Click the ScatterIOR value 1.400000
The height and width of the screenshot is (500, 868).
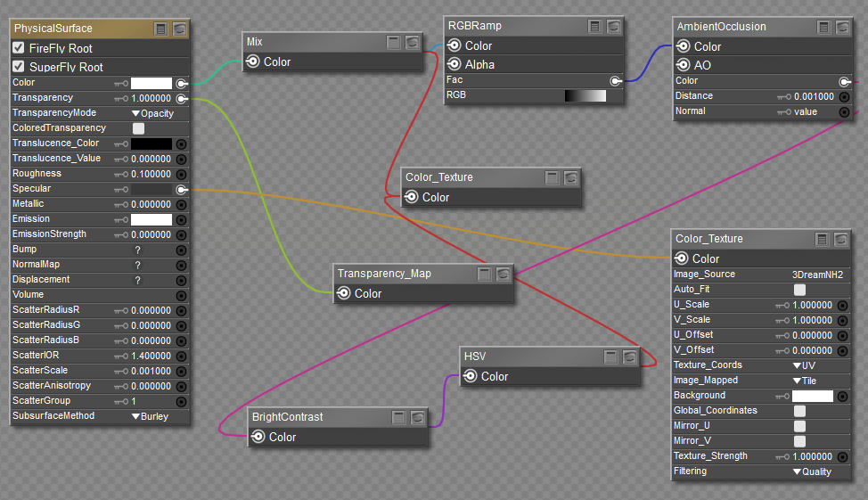pos(151,356)
